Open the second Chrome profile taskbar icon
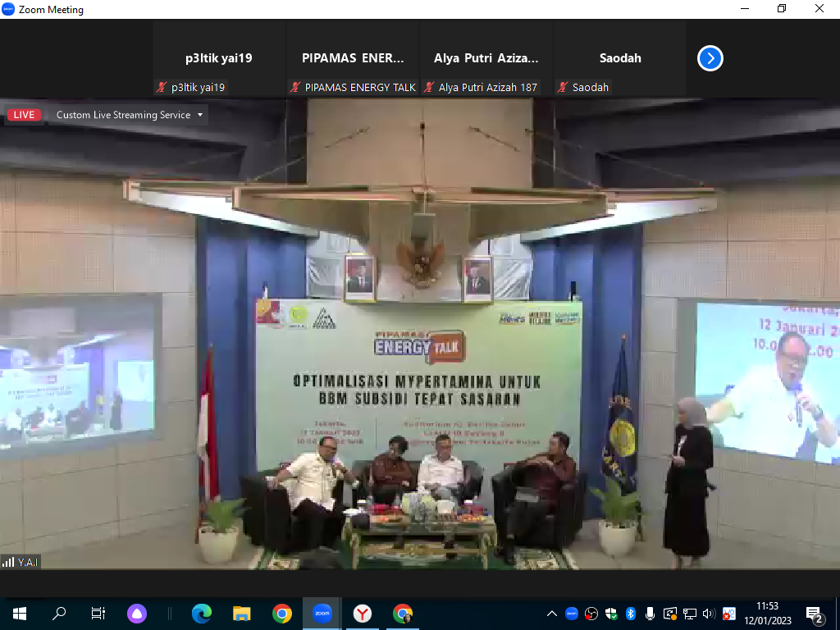This screenshot has width=840, height=630. (x=402, y=614)
